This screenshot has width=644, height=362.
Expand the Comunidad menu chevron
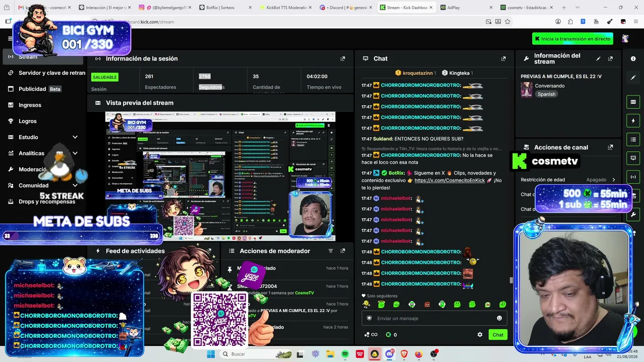coord(75,186)
